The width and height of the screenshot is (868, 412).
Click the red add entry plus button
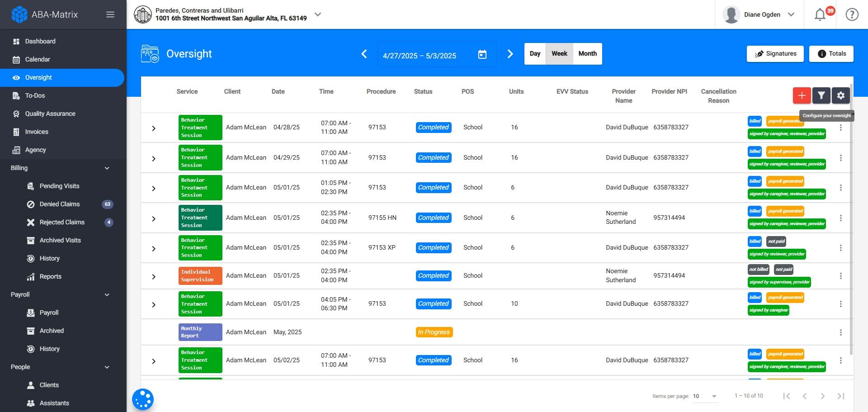coord(802,95)
